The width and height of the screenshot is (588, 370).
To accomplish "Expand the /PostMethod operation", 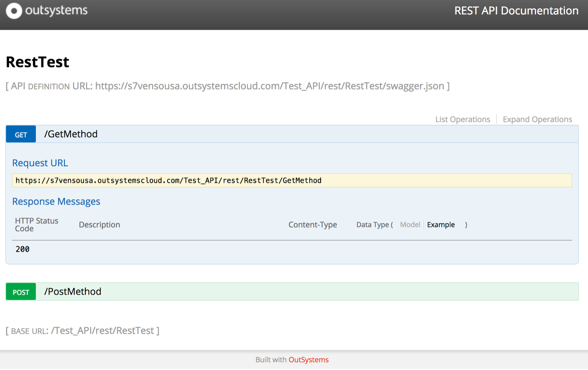I will point(73,292).
